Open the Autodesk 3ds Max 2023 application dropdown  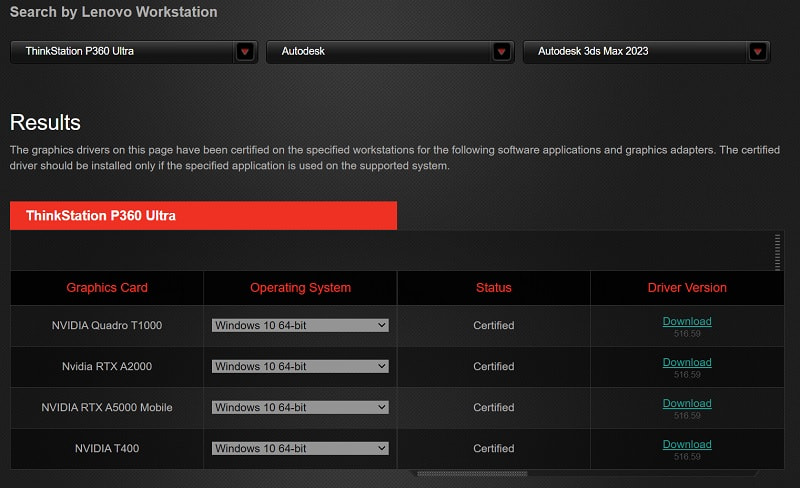click(646, 52)
